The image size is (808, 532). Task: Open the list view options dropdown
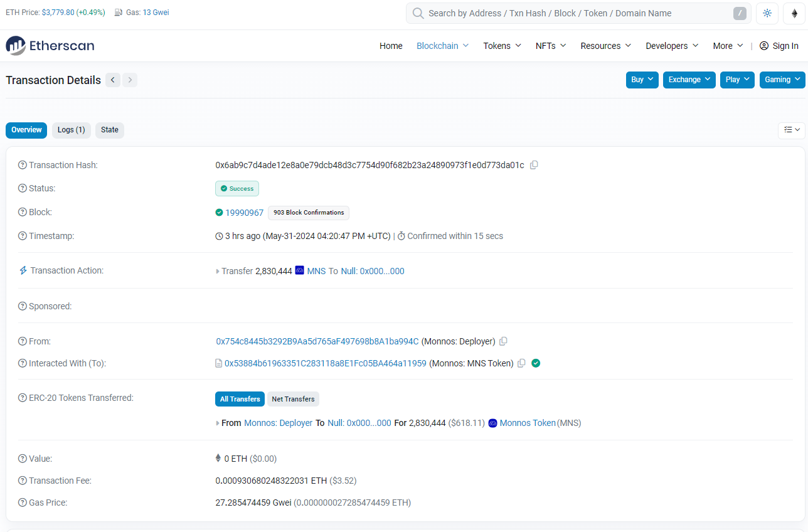pyautogui.click(x=792, y=130)
